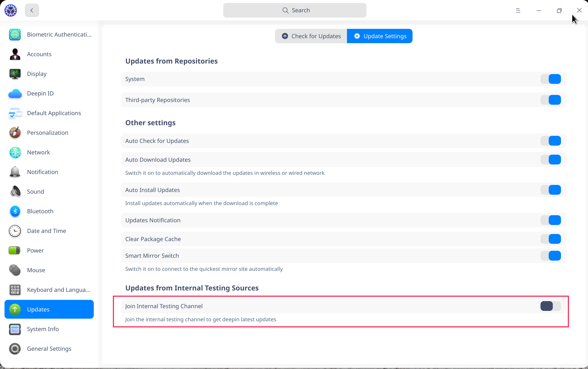Screen dimensions: 588x369
Task: Click the Bluetooth sidebar label
Action: click(x=40, y=211)
